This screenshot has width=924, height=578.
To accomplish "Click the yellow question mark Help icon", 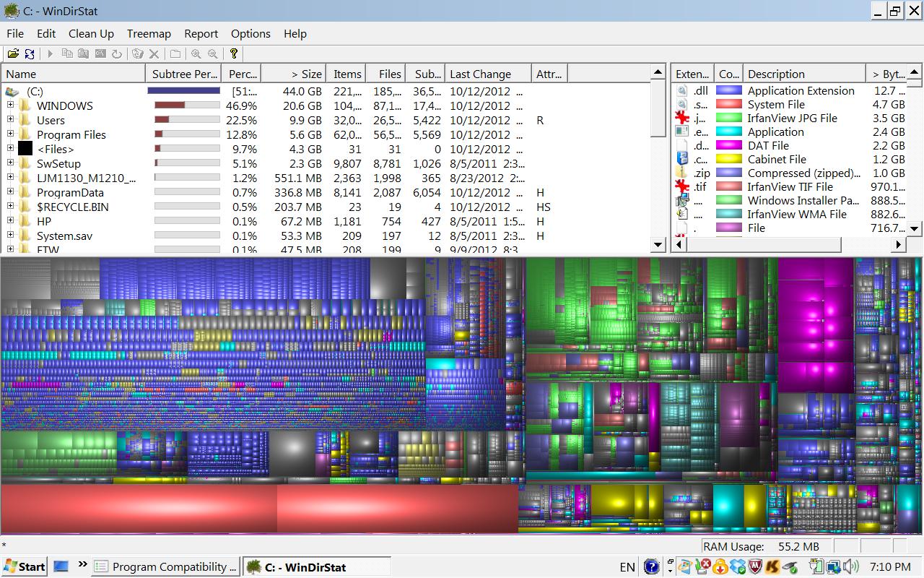I will point(234,53).
